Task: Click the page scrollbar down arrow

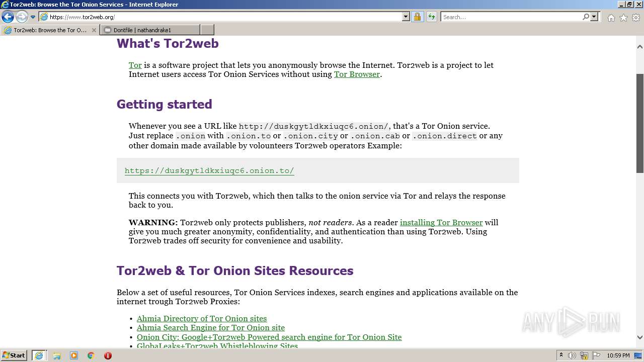Action: [x=639, y=337]
